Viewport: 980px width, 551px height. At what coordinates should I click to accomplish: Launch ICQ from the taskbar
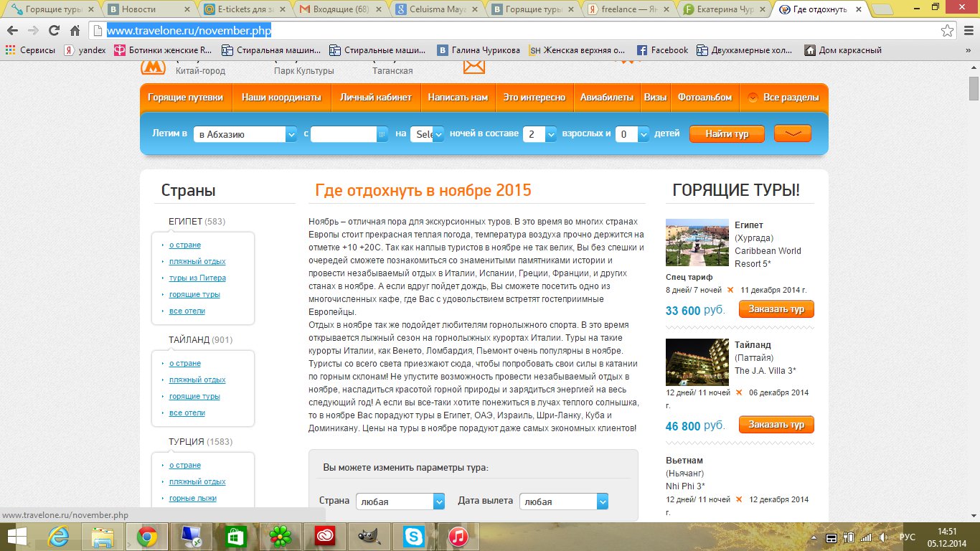click(279, 536)
